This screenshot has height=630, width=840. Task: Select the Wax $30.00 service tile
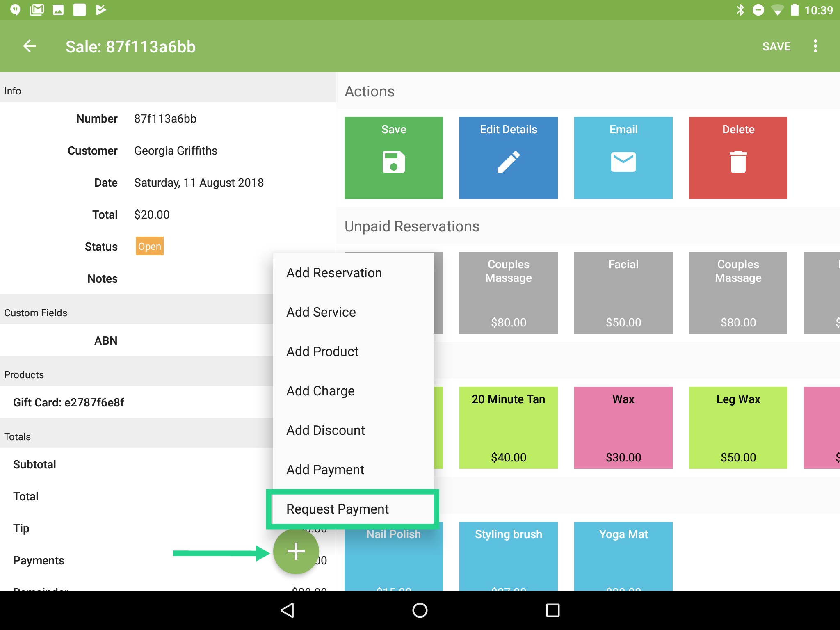click(623, 428)
